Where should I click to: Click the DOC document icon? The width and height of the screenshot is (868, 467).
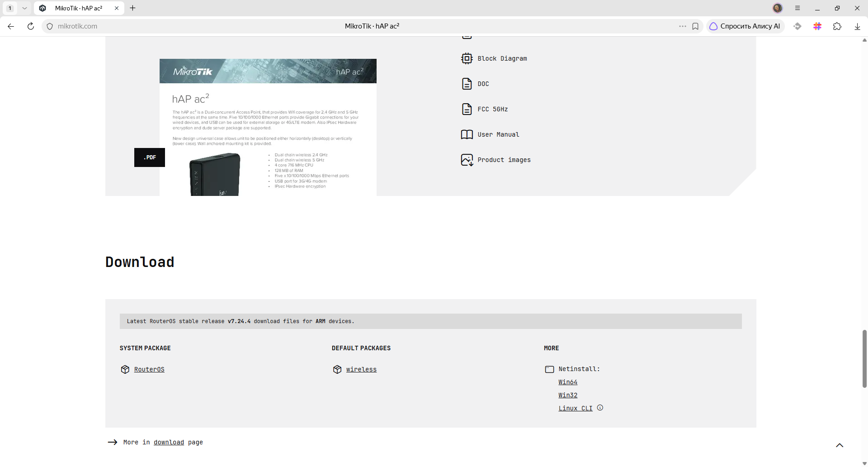(x=467, y=84)
